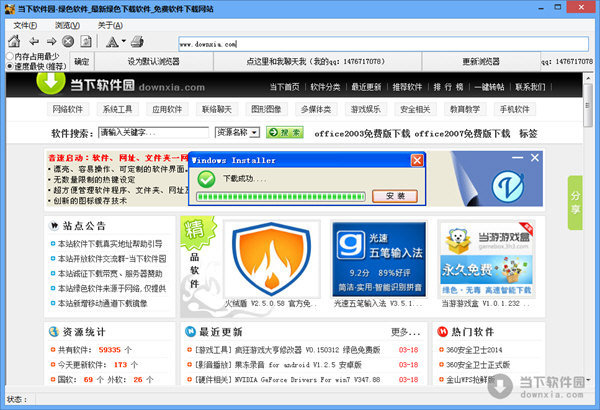
Task: Select the 系统工具 category tab
Action: coord(117,109)
